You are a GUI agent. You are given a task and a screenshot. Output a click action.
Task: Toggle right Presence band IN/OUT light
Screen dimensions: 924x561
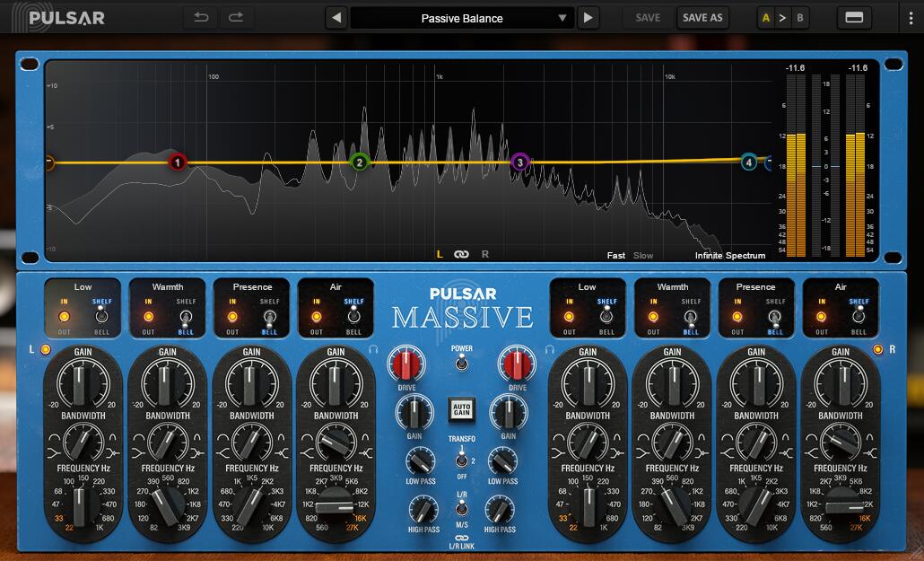click(x=737, y=317)
